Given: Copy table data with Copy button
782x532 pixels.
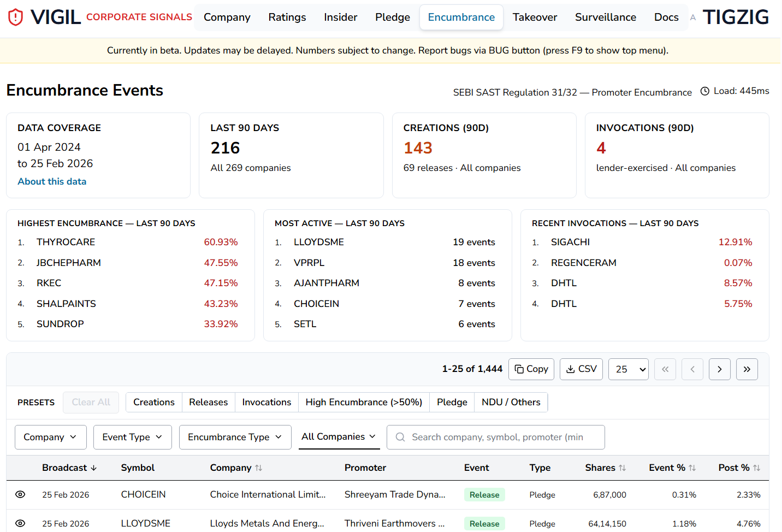Looking at the screenshot, I should [531, 369].
